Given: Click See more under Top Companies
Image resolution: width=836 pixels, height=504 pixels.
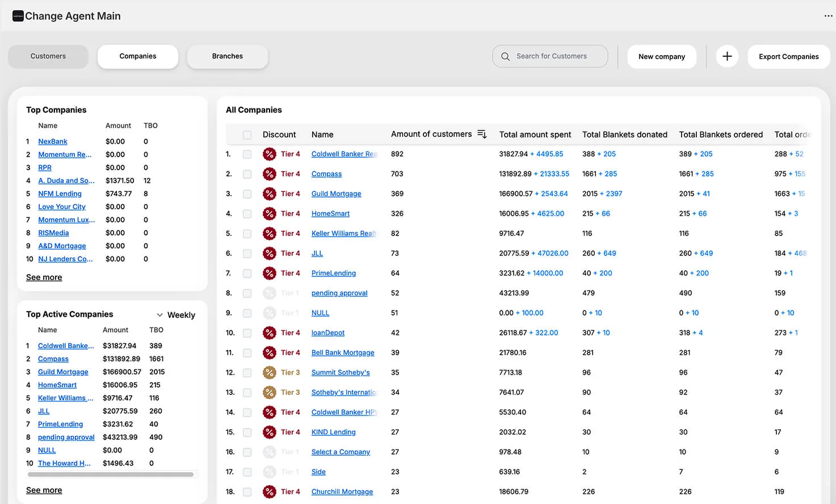Looking at the screenshot, I should (x=44, y=277).
